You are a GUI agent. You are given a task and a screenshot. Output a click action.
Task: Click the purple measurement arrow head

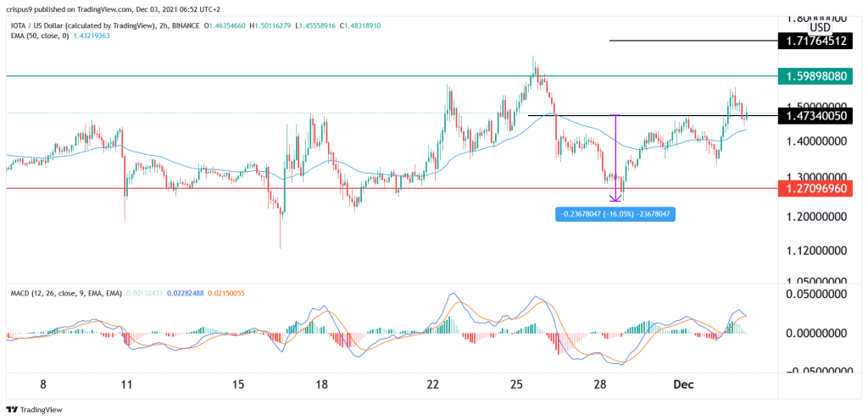point(615,197)
